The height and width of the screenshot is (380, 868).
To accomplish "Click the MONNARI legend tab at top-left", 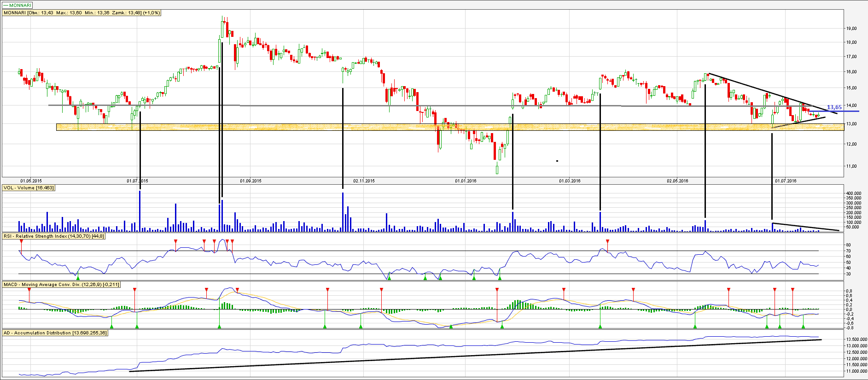I will coord(17,6).
